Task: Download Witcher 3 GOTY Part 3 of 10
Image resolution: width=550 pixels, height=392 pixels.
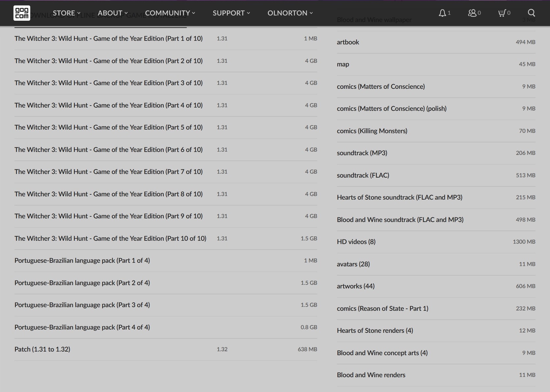Action: pyautogui.click(x=166, y=83)
